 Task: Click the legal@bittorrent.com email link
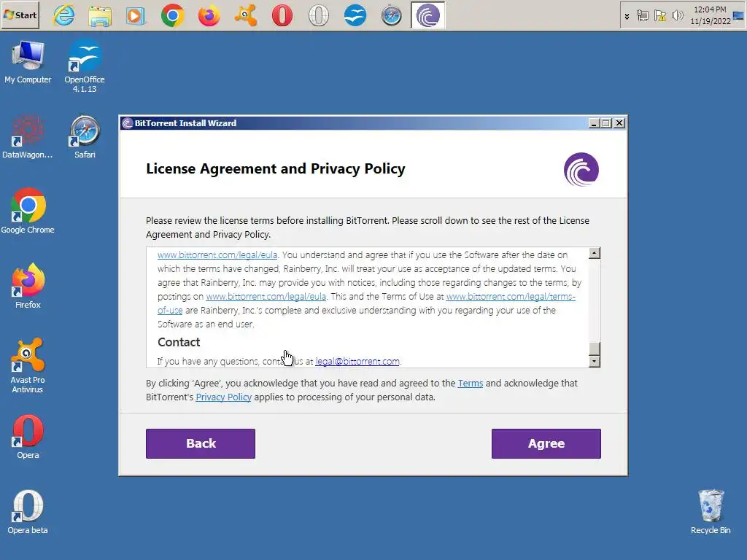[x=357, y=362]
